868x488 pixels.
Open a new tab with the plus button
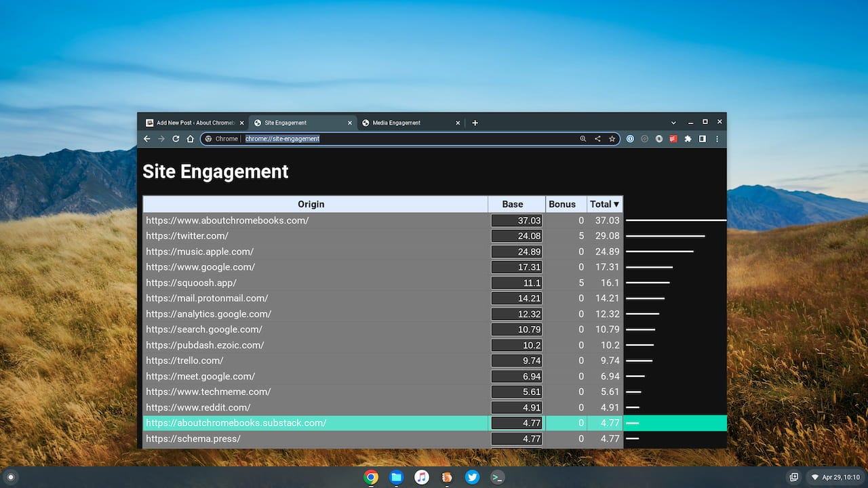click(475, 123)
